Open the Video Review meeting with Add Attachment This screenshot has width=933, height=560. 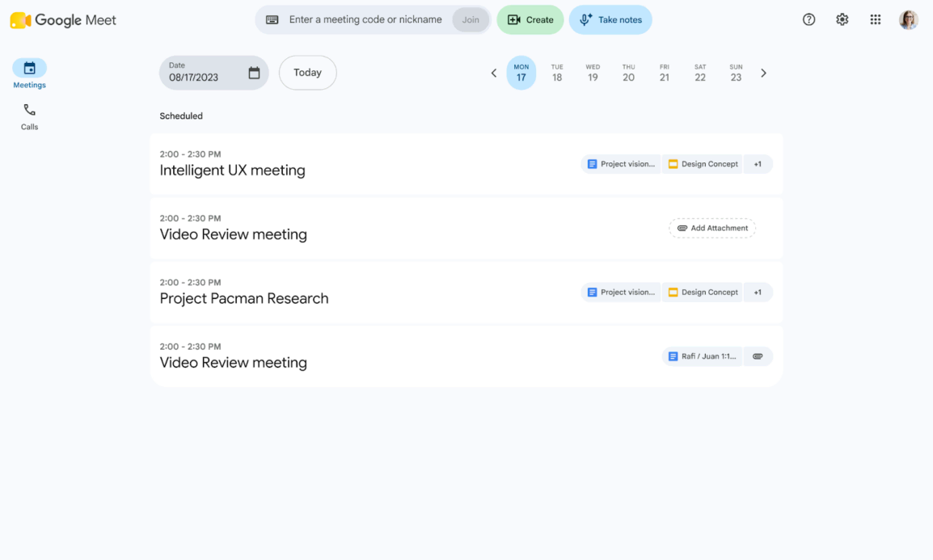(466, 228)
